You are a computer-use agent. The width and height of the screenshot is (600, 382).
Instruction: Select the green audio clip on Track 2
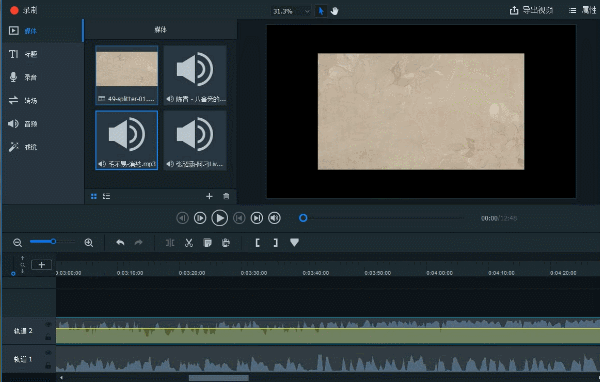[x=328, y=331]
